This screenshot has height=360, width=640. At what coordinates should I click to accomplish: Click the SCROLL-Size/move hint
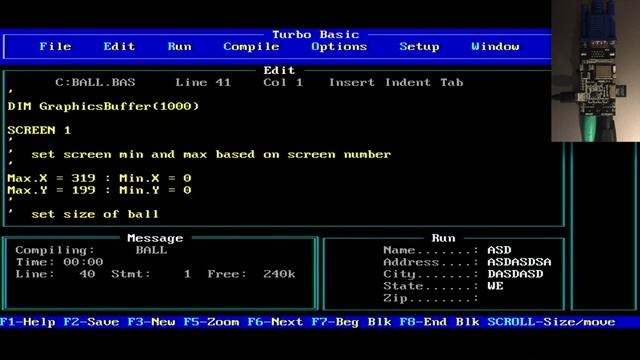[x=551, y=322]
